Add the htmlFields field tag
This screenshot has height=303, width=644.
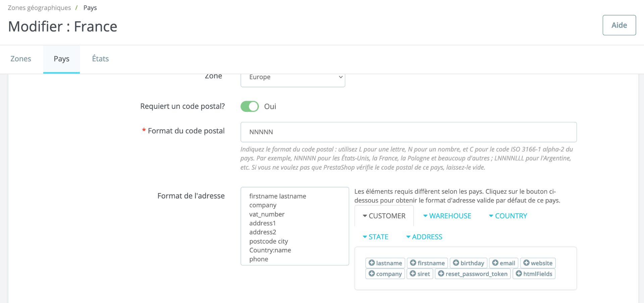[534, 274]
